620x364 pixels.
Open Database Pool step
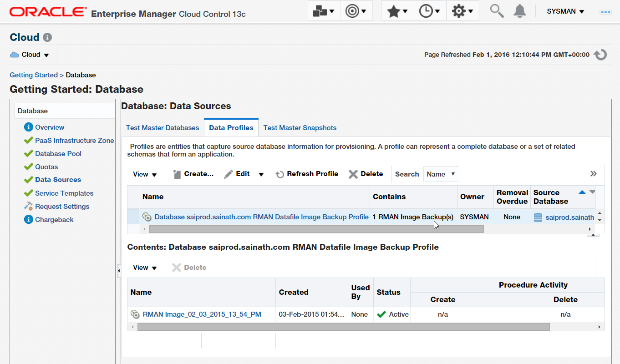pos(58,154)
